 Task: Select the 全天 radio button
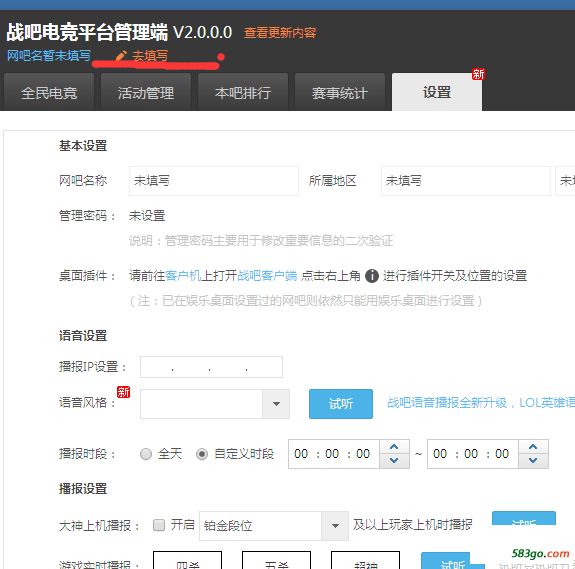tap(146, 454)
